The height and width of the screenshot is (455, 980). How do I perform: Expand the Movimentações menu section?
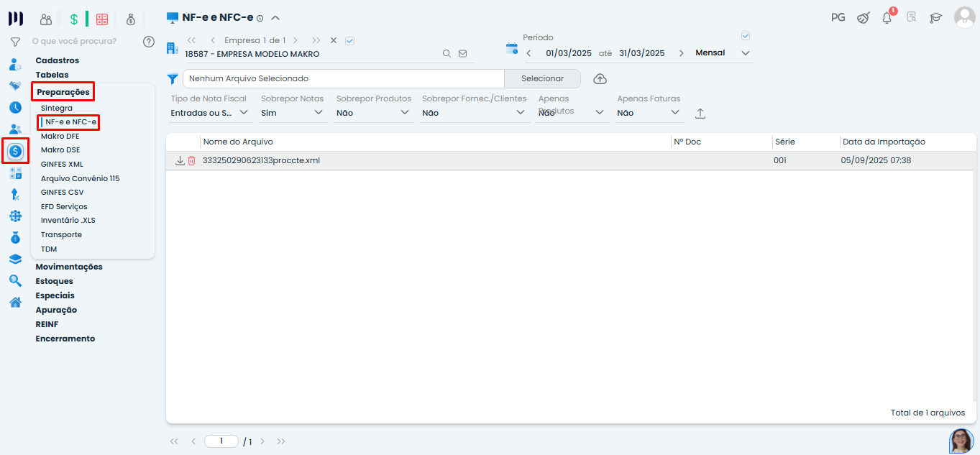[69, 267]
